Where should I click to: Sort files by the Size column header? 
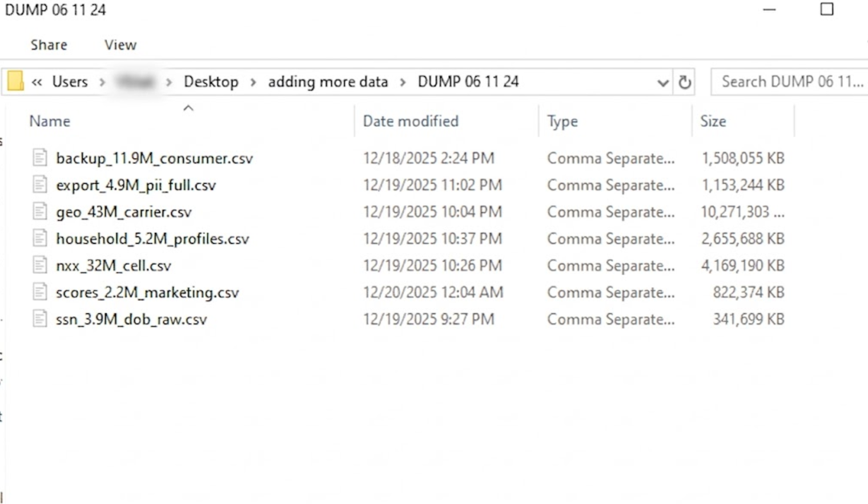(713, 121)
